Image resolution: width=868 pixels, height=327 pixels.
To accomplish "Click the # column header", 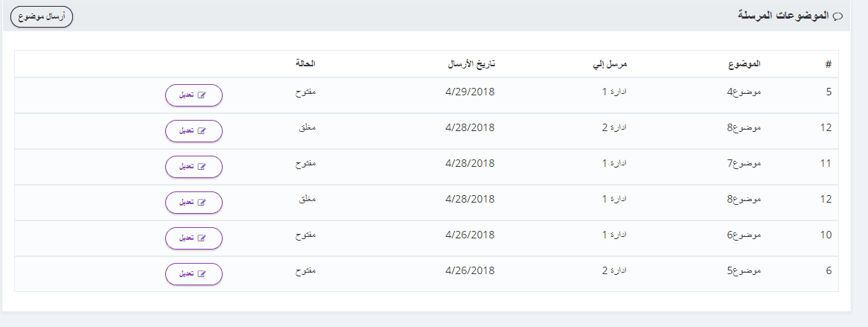I will pyautogui.click(x=828, y=65).
